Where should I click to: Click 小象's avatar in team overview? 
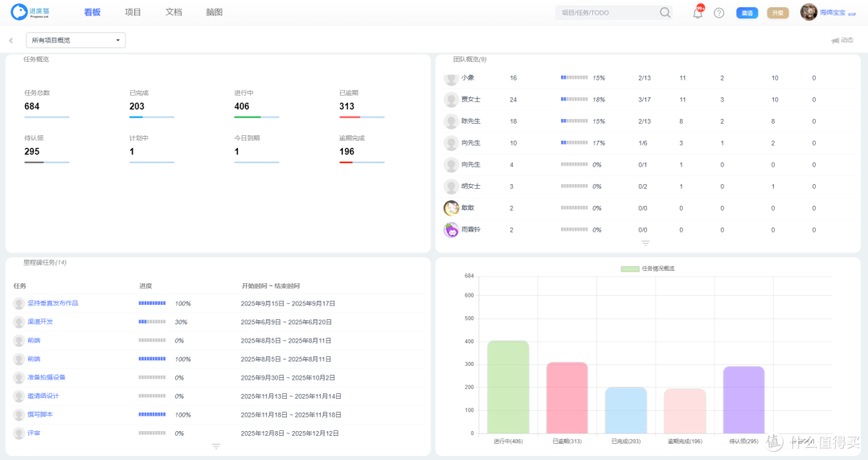pyautogui.click(x=451, y=78)
